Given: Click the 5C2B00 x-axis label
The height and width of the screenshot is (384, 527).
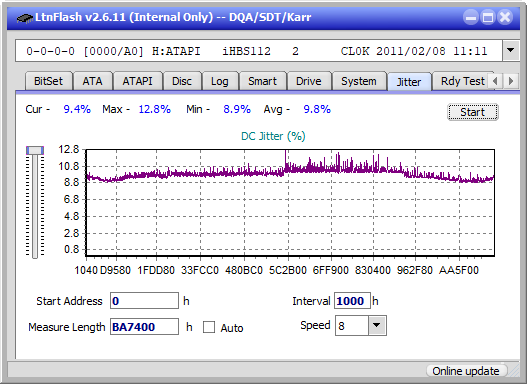Looking at the screenshot, I should 288,270.
